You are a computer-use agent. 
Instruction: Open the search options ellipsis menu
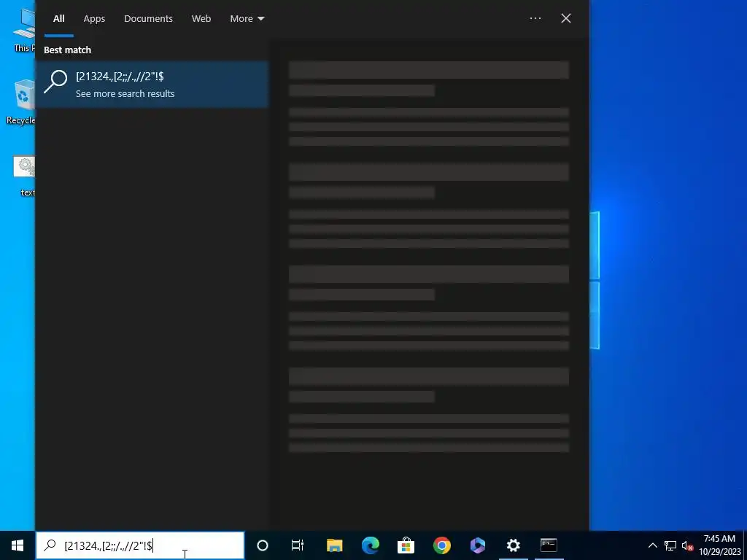(535, 18)
